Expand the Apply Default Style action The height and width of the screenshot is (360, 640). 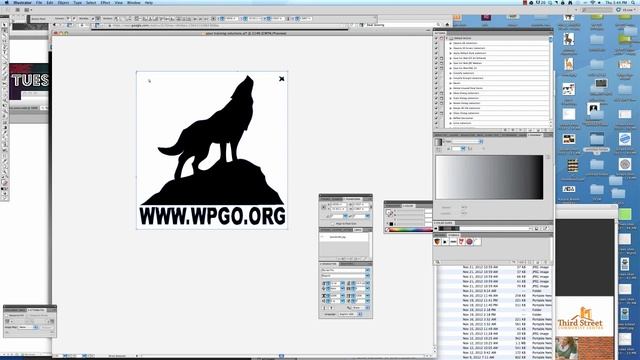[451, 53]
